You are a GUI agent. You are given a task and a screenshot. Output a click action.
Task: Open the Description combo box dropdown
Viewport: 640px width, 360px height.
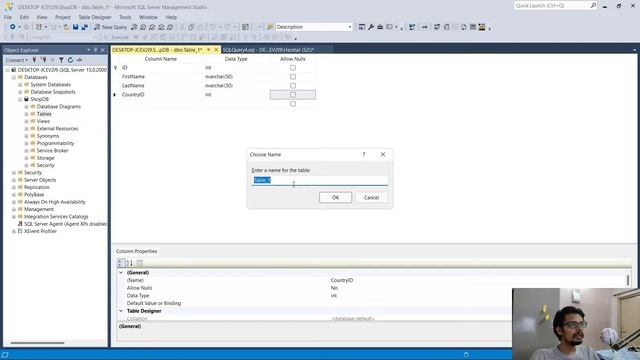350,27
